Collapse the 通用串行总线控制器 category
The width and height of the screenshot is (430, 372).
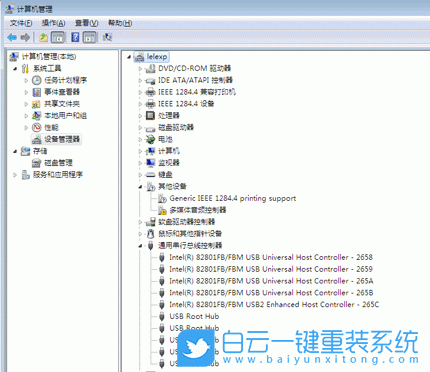click(x=140, y=246)
